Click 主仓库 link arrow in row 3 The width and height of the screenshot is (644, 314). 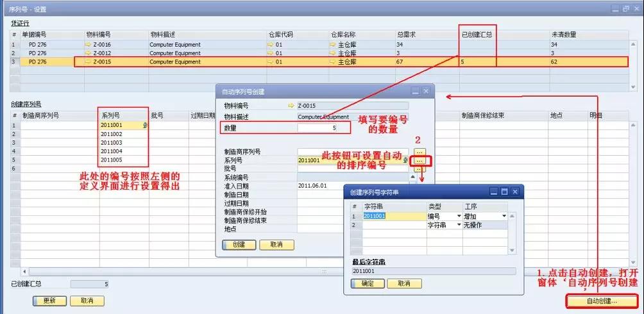click(x=332, y=62)
